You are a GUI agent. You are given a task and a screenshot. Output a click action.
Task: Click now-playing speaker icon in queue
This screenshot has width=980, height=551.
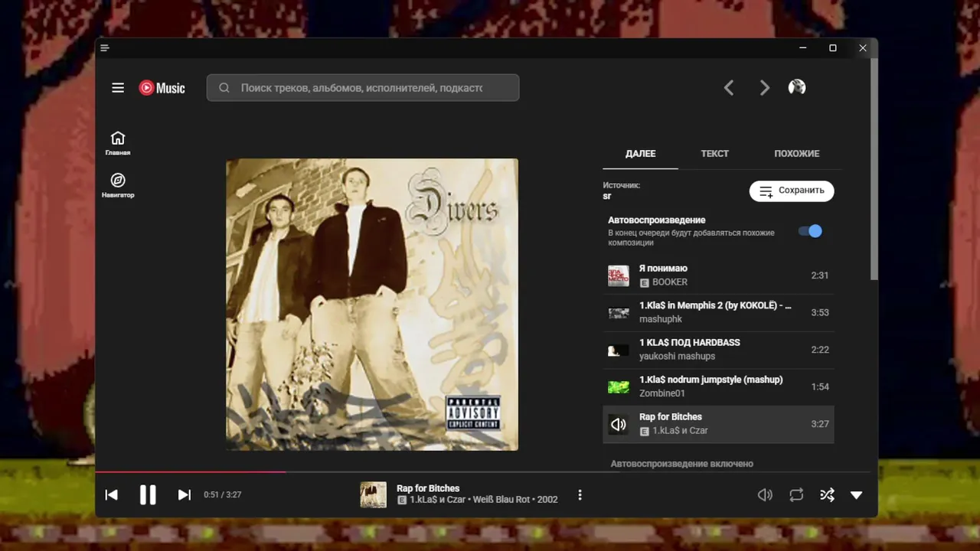619,424
